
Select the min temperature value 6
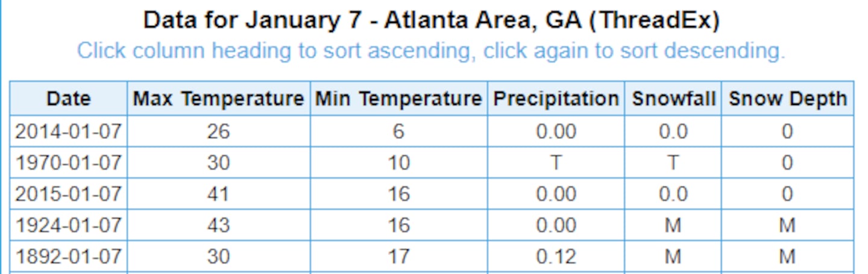pos(398,131)
